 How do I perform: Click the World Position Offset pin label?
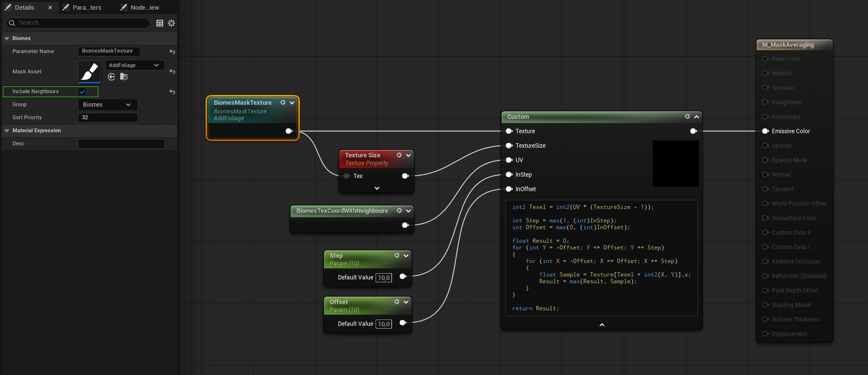tap(799, 204)
